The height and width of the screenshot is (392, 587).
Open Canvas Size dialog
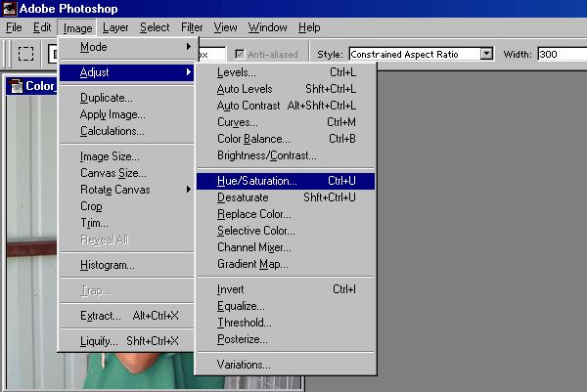pos(127,173)
